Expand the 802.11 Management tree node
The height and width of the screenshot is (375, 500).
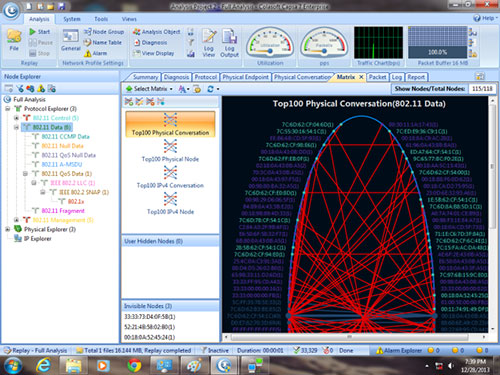tap(16, 220)
